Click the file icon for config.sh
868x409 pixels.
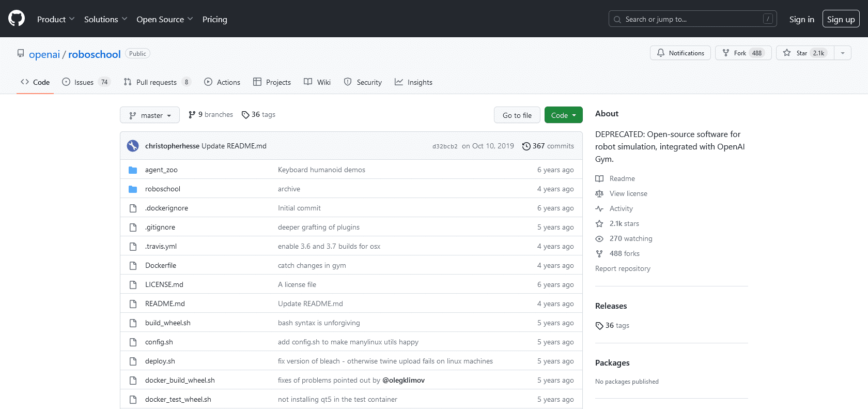click(133, 342)
